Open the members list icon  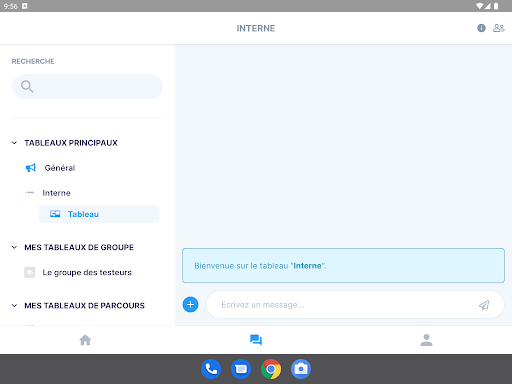[x=499, y=28]
